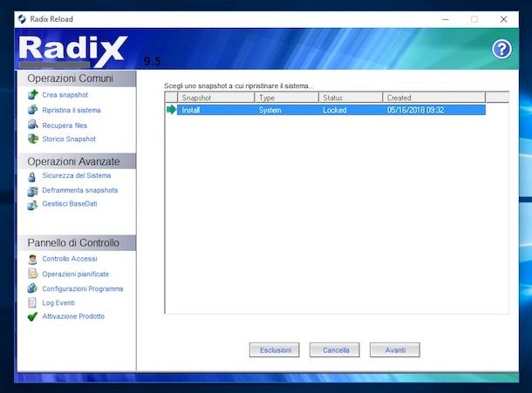Sort by the Type column header
Image resolution: width=532 pixels, height=393 pixels.
(287, 98)
